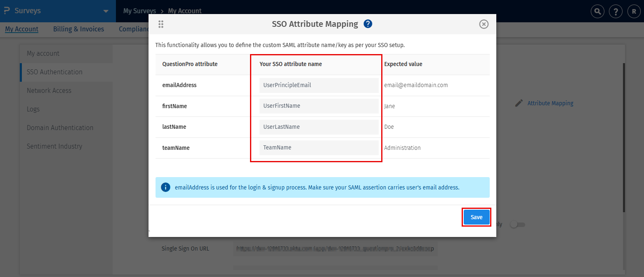
Task: Toggle the switch behind the dialog
Action: tap(517, 225)
